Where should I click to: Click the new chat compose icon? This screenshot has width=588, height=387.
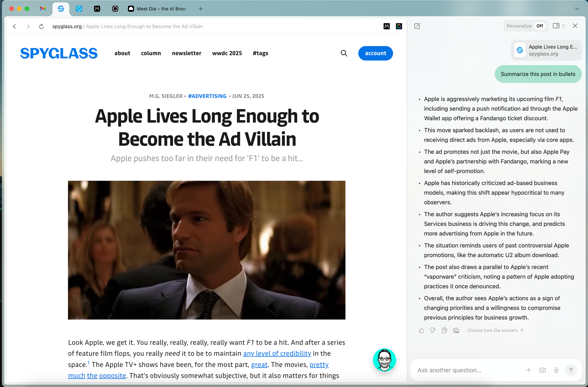(417, 26)
